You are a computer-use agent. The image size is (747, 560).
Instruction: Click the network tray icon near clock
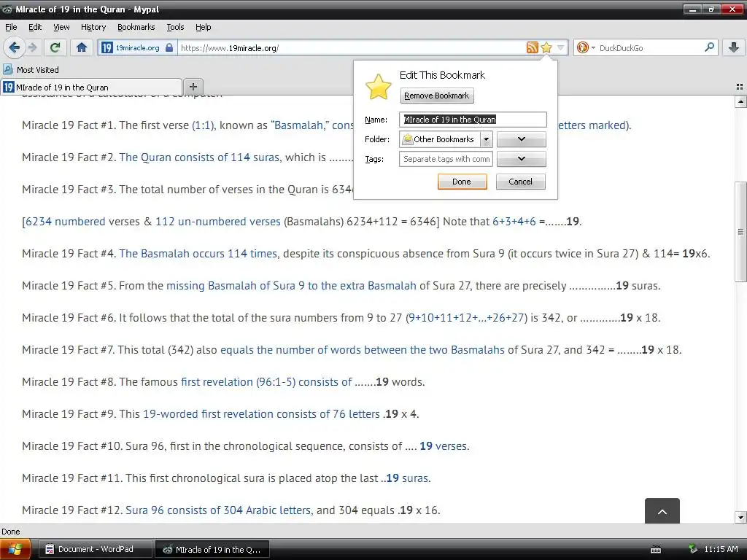click(693, 549)
